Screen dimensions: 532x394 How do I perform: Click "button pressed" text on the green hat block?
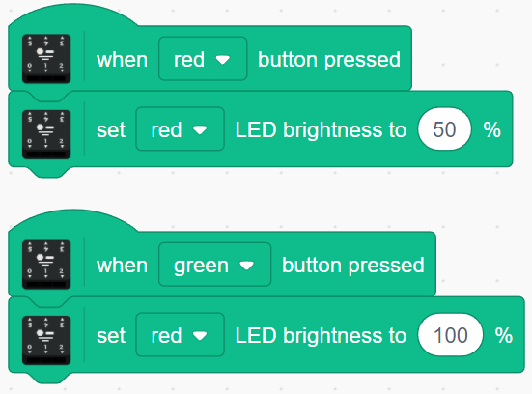(353, 267)
